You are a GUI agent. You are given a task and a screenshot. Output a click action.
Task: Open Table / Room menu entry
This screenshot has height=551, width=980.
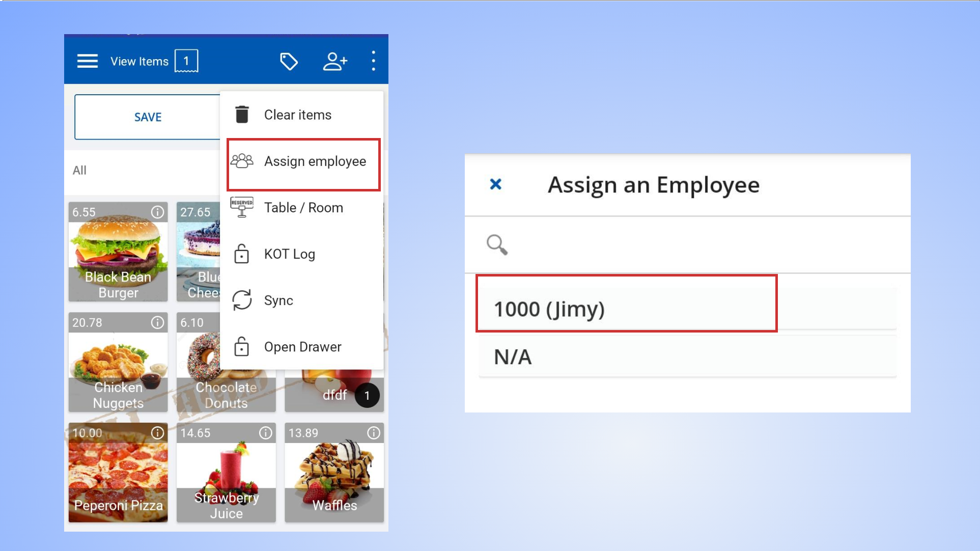tap(303, 208)
